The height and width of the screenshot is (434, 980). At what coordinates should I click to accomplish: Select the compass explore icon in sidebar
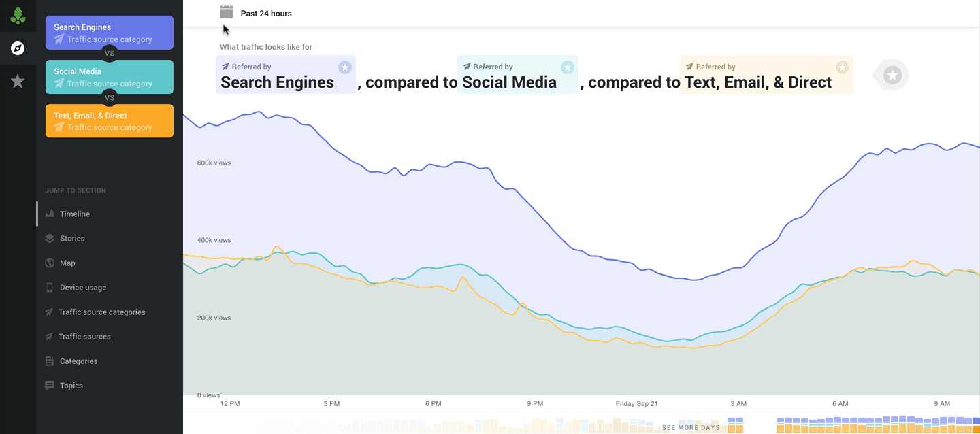[18, 48]
